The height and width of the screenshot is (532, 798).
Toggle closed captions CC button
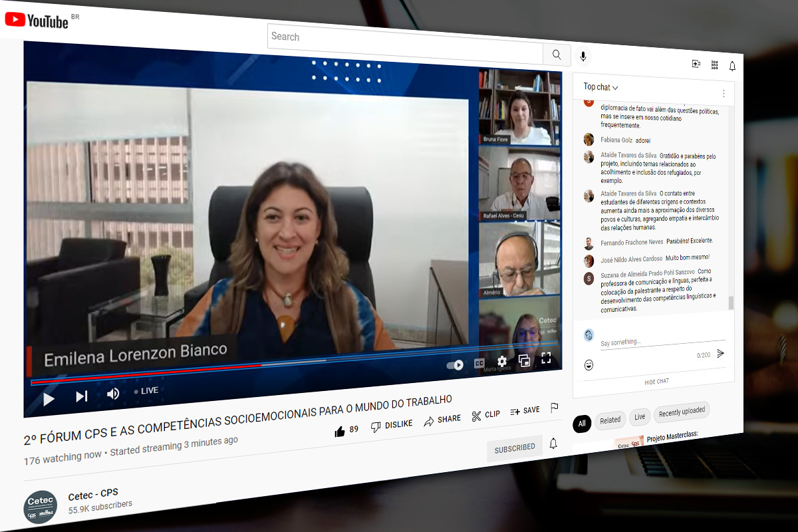pos(479,364)
